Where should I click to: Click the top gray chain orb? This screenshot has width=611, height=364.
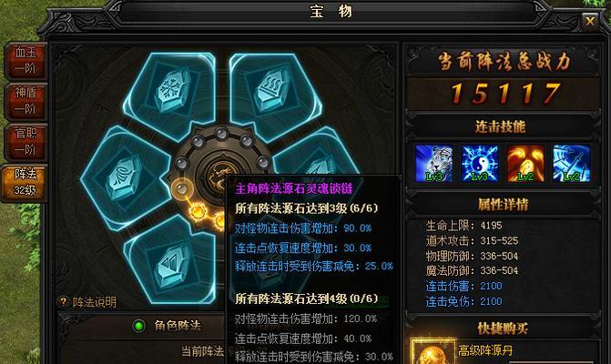[x=221, y=134]
